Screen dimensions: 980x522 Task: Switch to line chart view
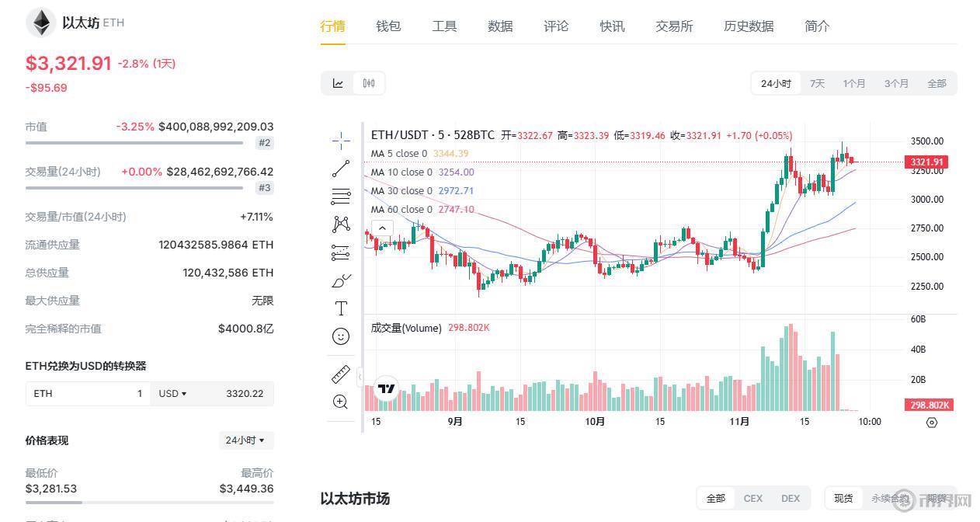(x=339, y=83)
